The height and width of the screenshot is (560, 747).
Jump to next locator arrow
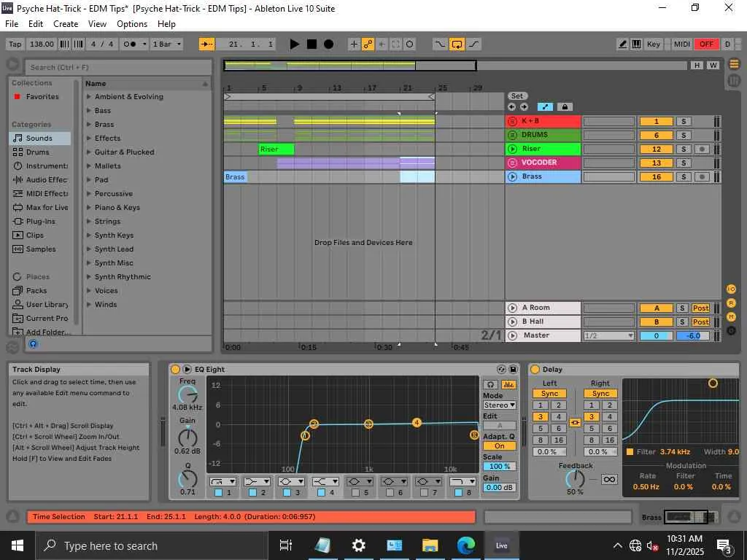524,107
